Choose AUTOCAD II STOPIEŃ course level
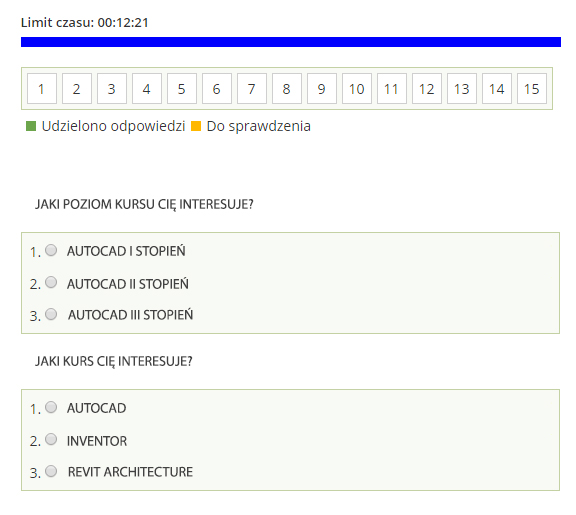Image resolution: width=576 pixels, height=515 pixels. [x=51, y=282]
